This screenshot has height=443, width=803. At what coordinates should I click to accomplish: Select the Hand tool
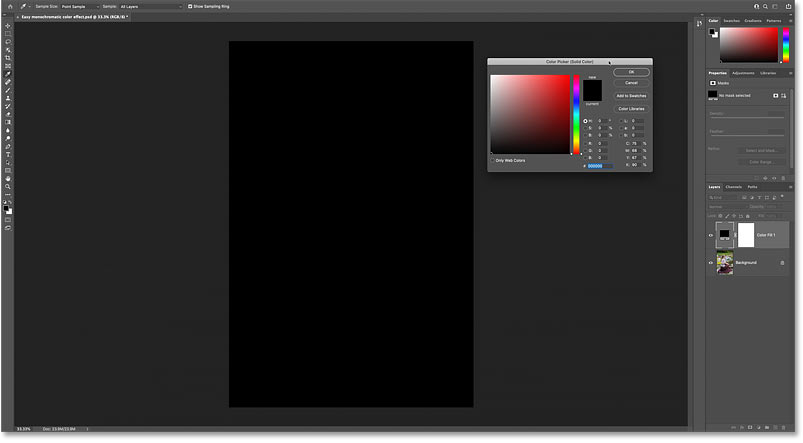tap(8, 179)
